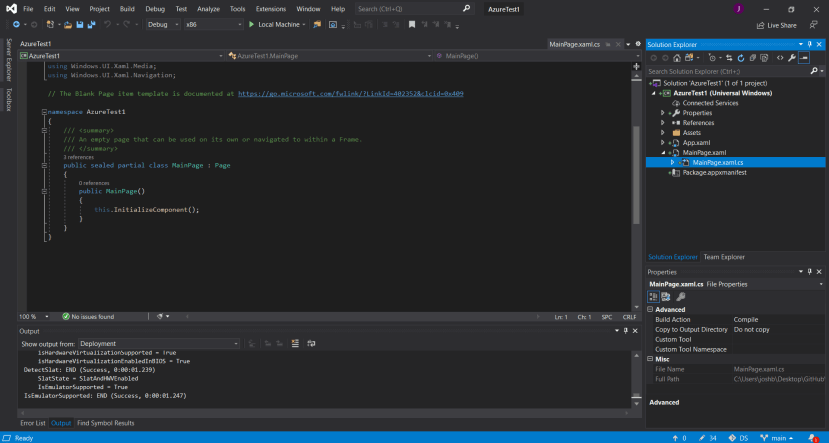Expand the Properties node in Solution Explorer
This screenshot has width=829, height=443.
662,113
